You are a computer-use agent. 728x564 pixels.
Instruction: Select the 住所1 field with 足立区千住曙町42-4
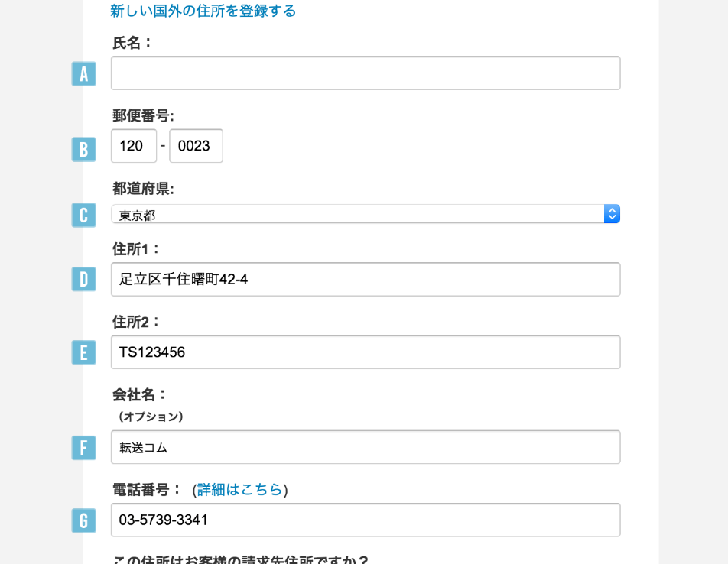366,279
